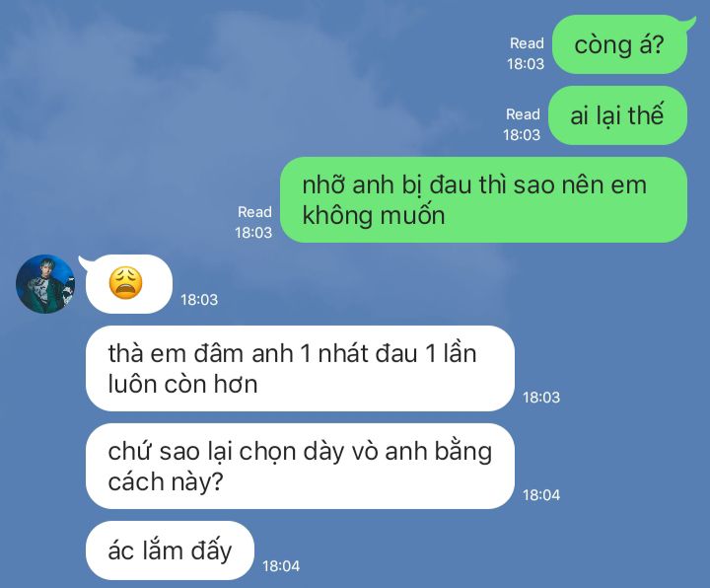The height and width of the screenshot is (588, 710).
Task: Click the 18:03 time under first Read label
Action: [x=526, y=64]
